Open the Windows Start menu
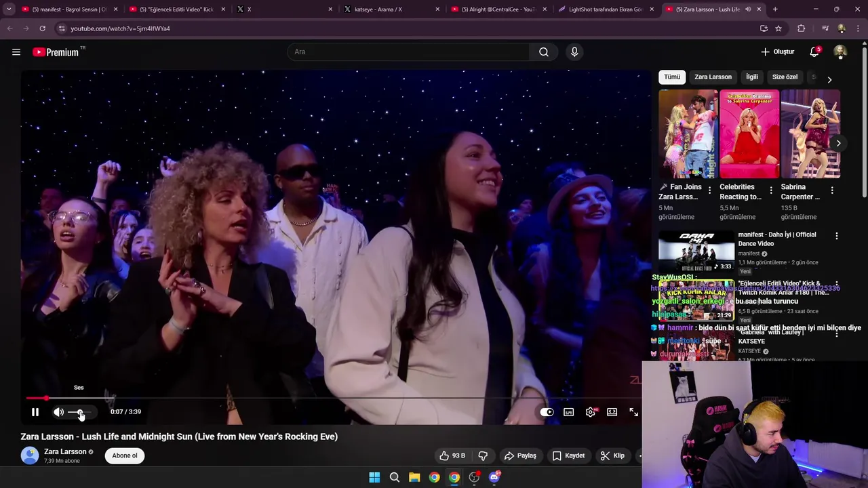Viewport: 868px width, 488px height. point(374,477)
